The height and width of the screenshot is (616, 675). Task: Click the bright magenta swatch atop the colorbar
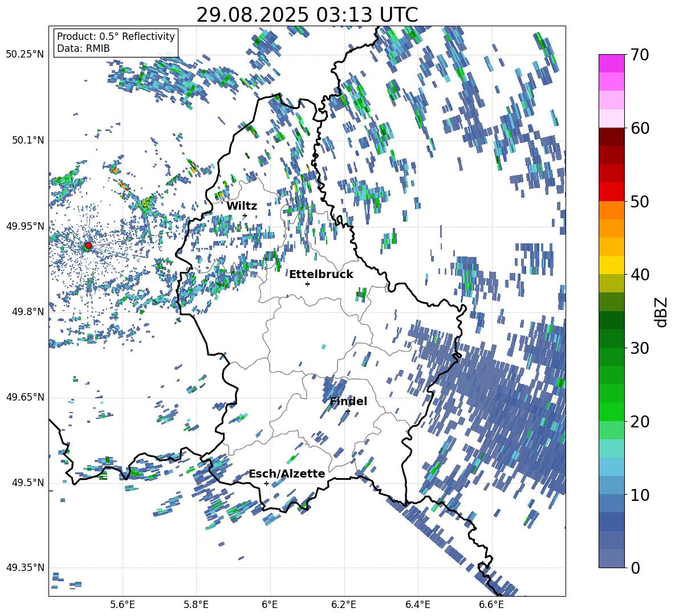tap(611, 63)
